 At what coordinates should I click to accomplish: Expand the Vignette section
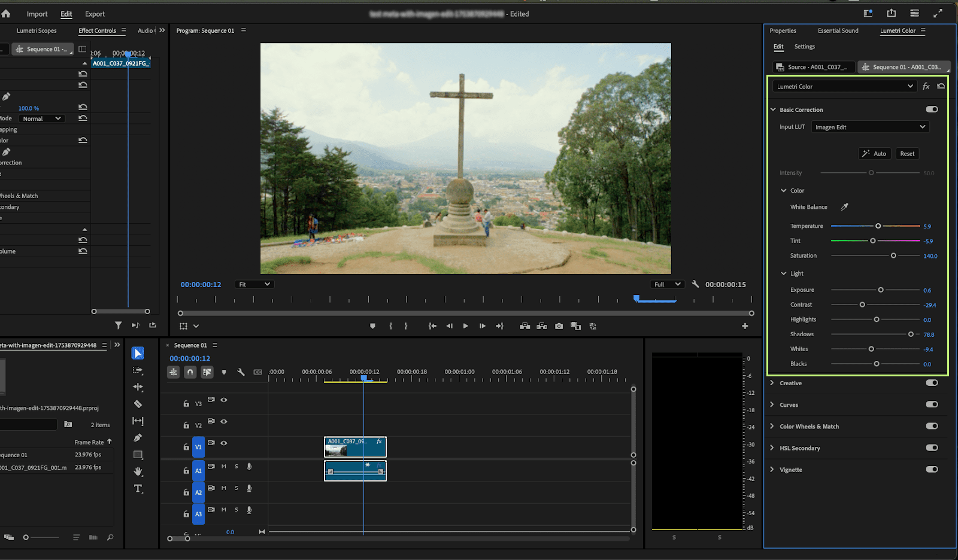772,469
